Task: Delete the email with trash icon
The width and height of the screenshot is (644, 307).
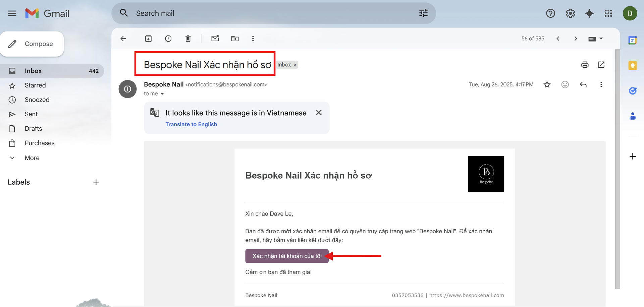Action: (188, 39)
